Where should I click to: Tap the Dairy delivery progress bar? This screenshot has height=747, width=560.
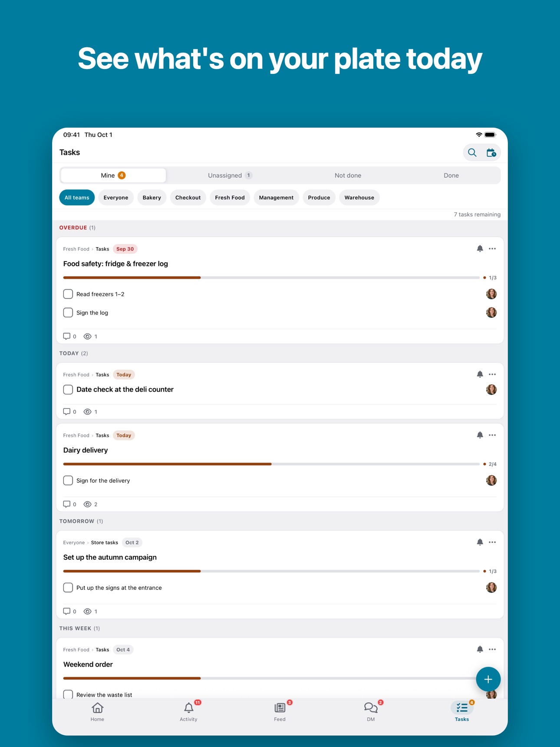pos(271,464)
